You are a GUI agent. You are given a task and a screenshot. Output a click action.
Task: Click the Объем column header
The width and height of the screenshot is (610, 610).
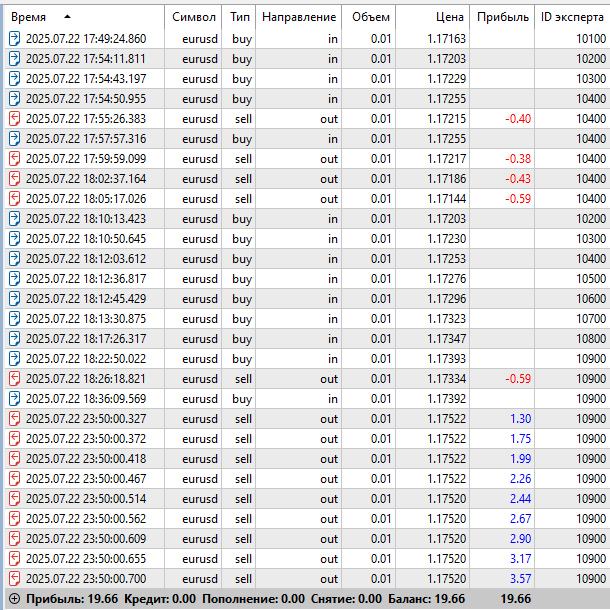coord(370,17)
